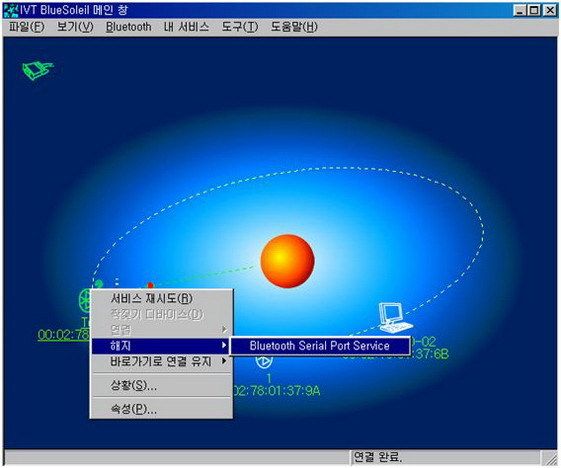This screenshot has height=468, width=561.
Task: Click the 02:78:01:37:9A address label
Action: [x=276, y=390]
